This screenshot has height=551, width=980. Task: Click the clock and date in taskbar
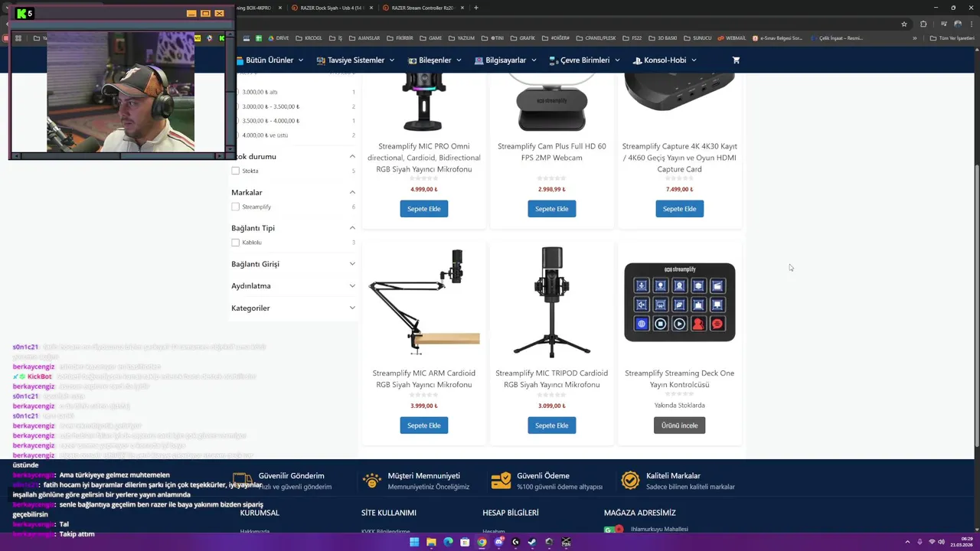point(960,542)
